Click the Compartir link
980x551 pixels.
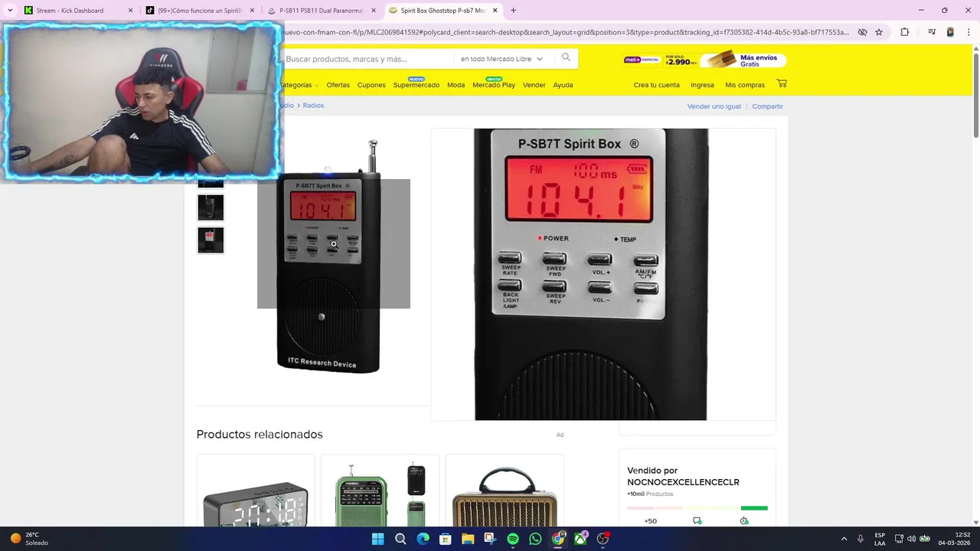(x=767, y=106)
